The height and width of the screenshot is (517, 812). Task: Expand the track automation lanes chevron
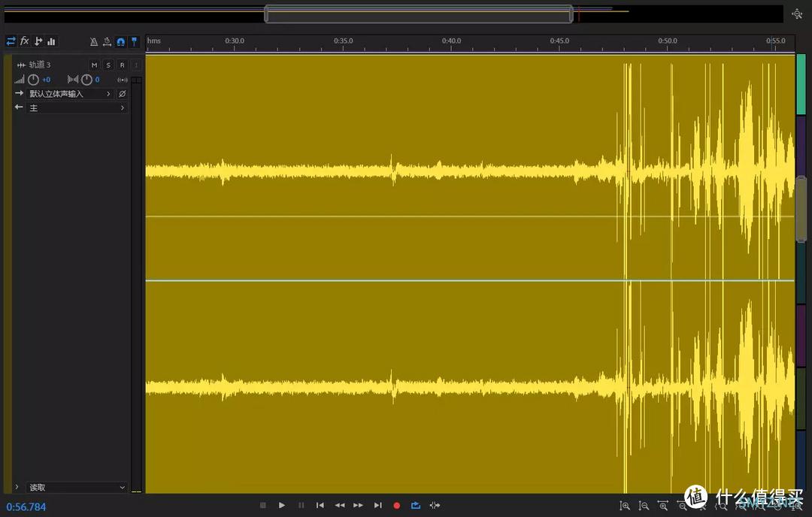pos(17,487)
